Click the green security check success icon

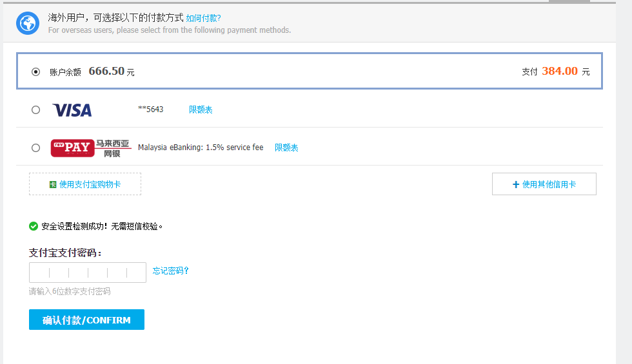[x=34, y=226]
